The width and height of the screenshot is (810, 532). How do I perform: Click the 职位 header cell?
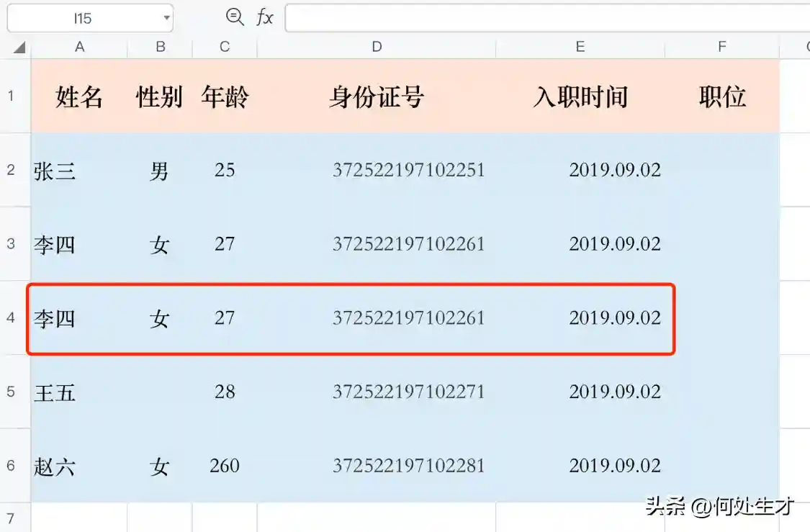[722, 96]
